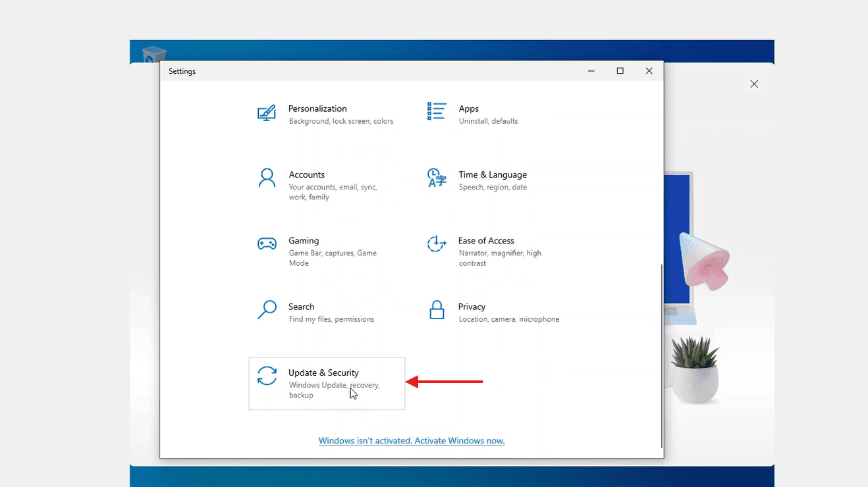Maximize the Settings window
Viewport: 868px width, 487px height.
(x=620, y=71)
